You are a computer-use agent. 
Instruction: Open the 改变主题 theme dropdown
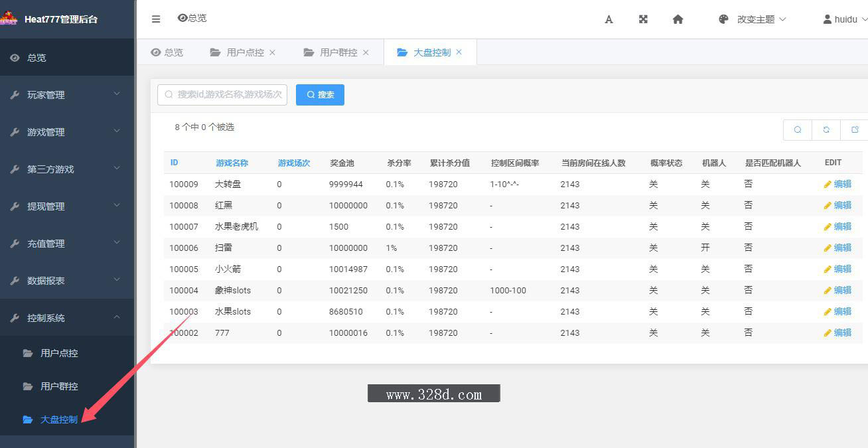tap(752, 19)
